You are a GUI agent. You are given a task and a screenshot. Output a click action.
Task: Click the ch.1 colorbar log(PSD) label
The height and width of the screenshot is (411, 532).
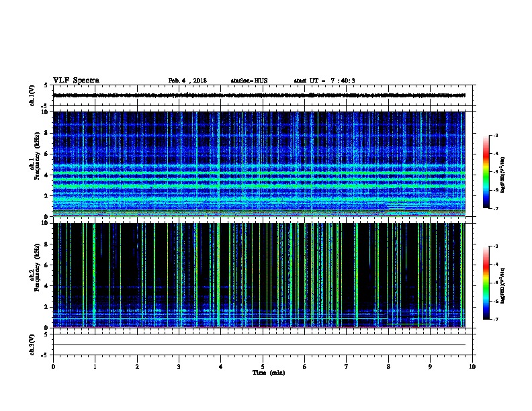[502, 175]
